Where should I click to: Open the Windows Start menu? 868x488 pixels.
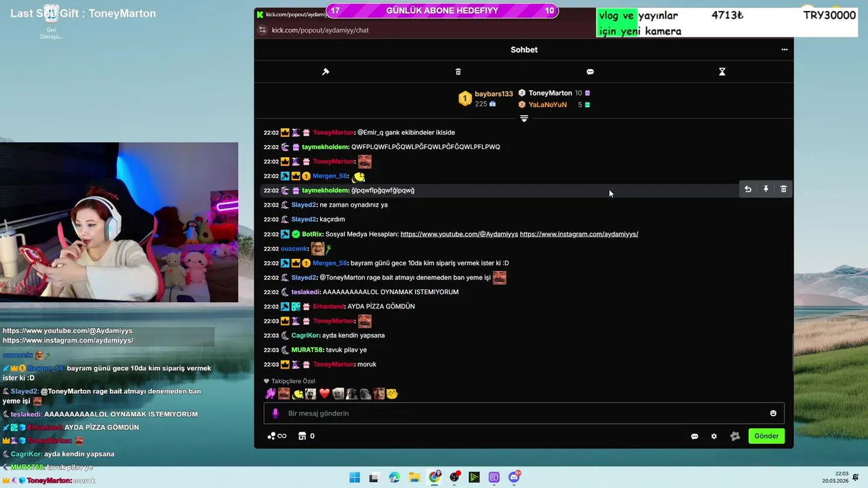(x=355, y=477)
